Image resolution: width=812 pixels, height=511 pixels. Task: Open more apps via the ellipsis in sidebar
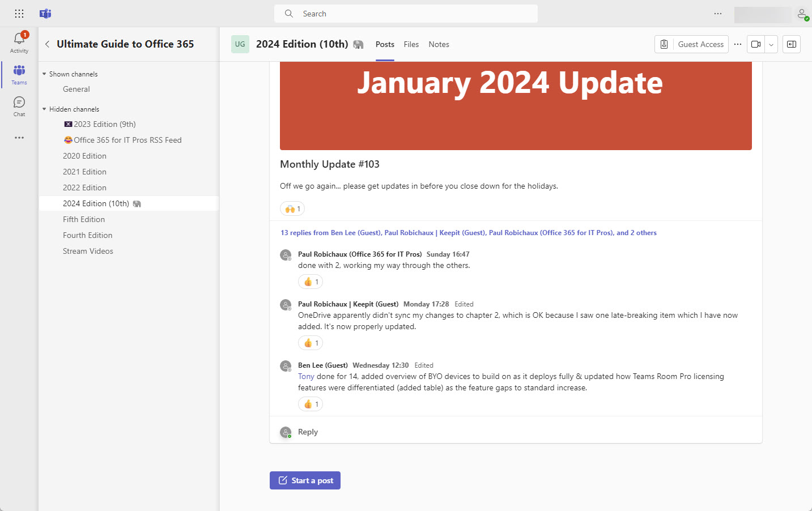(x=19, y=137)
